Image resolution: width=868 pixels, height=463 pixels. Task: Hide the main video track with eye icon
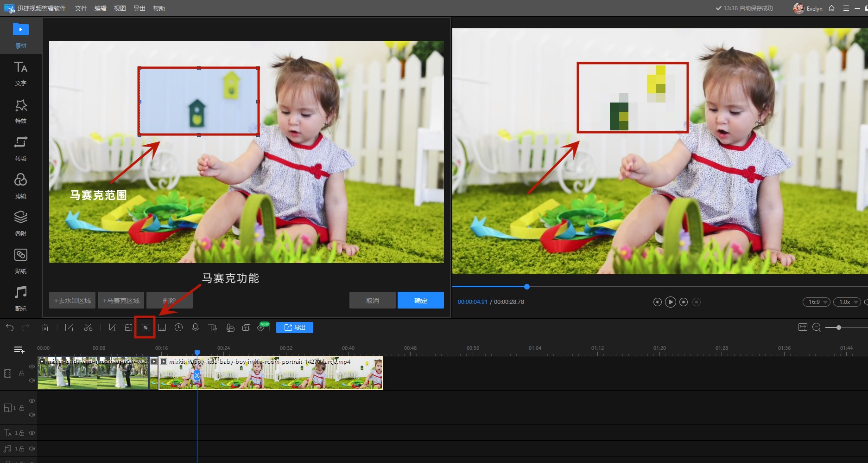32,367
